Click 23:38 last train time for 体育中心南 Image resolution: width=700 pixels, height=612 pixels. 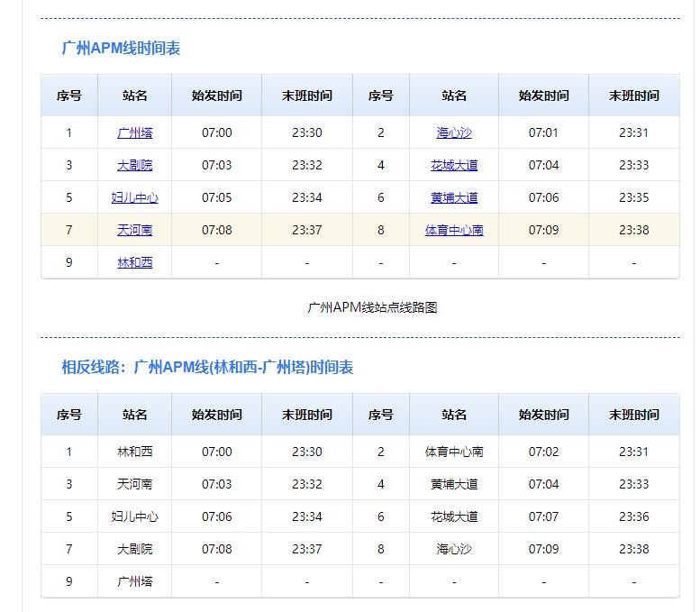point(633,230)
